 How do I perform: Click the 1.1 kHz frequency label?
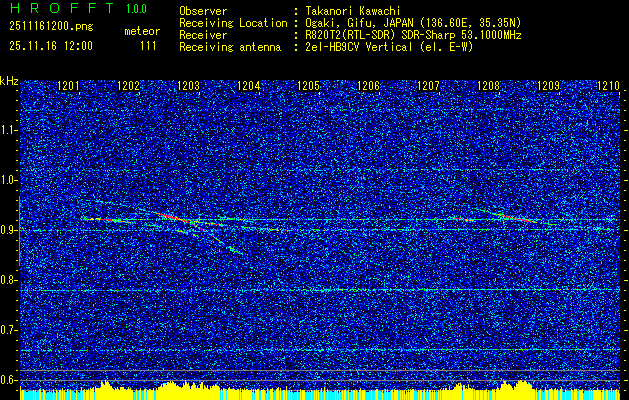pos(8,130)
